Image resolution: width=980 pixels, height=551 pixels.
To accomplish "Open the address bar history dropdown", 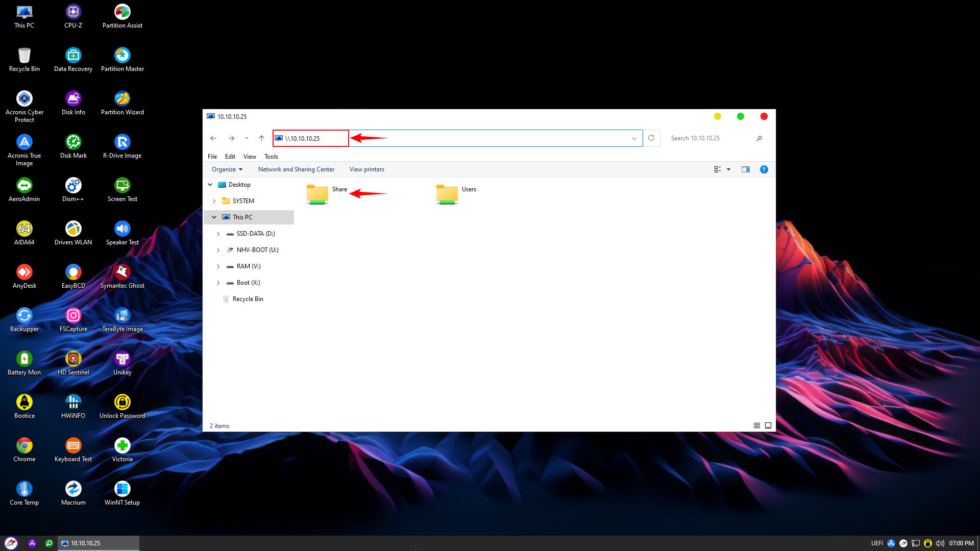I will coord(634,138).
